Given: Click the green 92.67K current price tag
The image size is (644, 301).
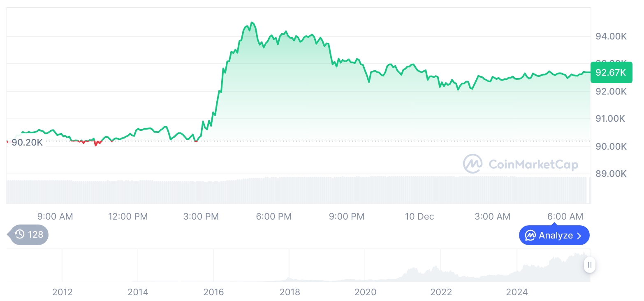Looking at the screenshot, I should click(x=611, y=73).
